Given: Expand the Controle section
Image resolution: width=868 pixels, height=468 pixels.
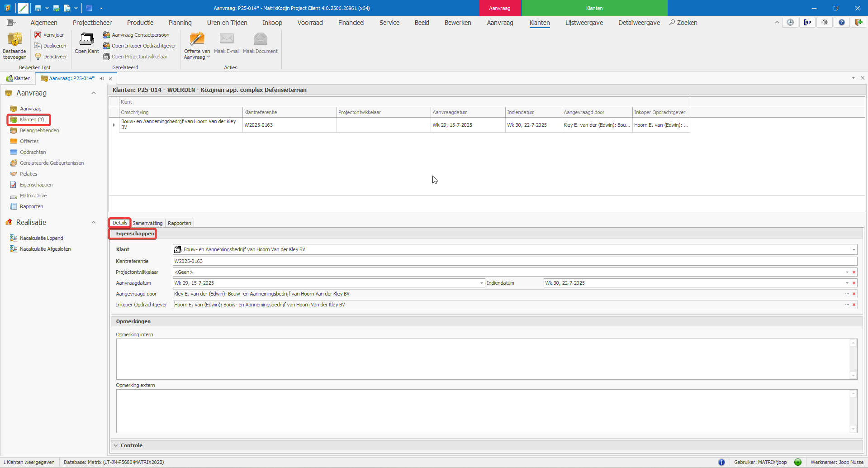Looking at the screenshot, I should pos(116,445).
